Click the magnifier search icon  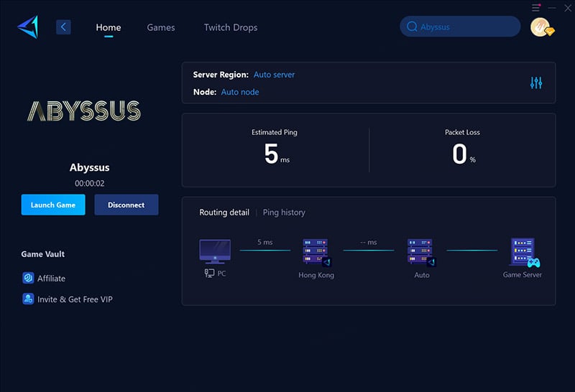tap(412, 27)
